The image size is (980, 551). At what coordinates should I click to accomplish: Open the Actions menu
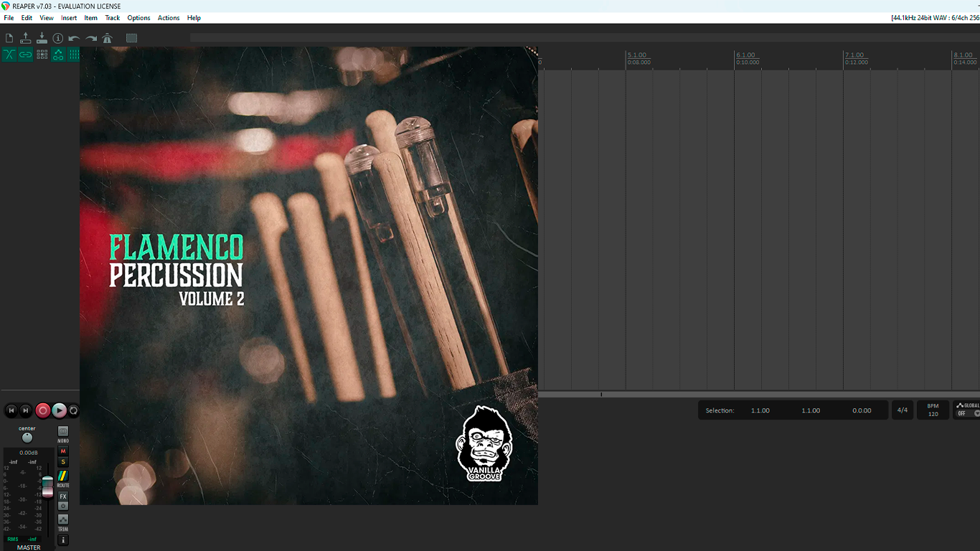click(169, 18)
